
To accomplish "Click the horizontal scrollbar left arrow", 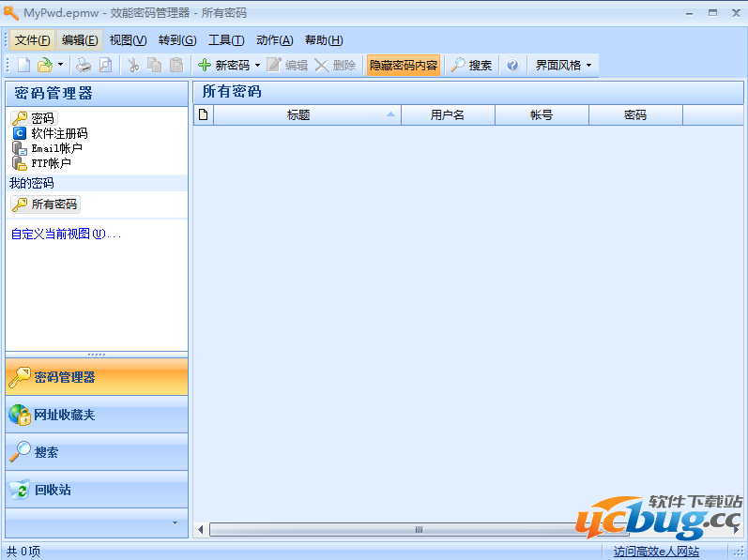I will point(201,530).
